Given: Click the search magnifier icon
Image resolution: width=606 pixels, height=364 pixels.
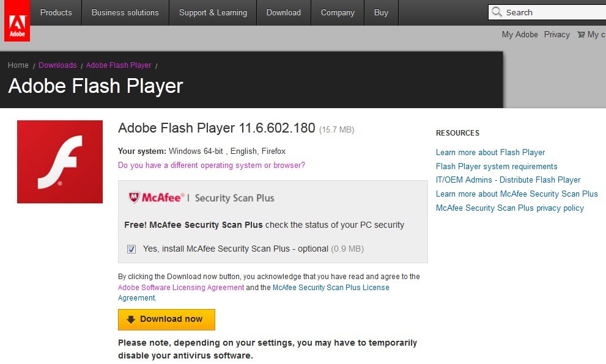Looking at the screenshot, I should click(x=497, y=12).
